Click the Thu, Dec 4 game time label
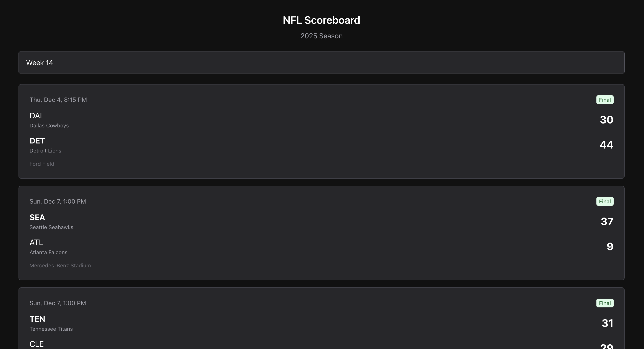This screenshot has width=644, height=349. click(x=58, y=100)
